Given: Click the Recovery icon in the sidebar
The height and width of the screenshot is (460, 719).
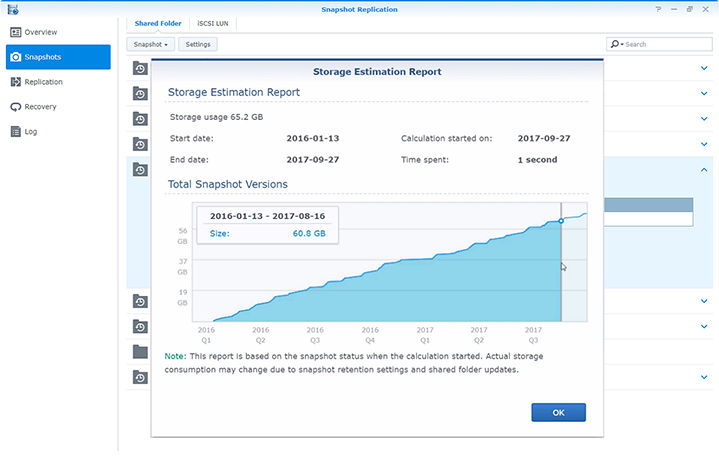Looking at the screenshot, I should 16,107.
